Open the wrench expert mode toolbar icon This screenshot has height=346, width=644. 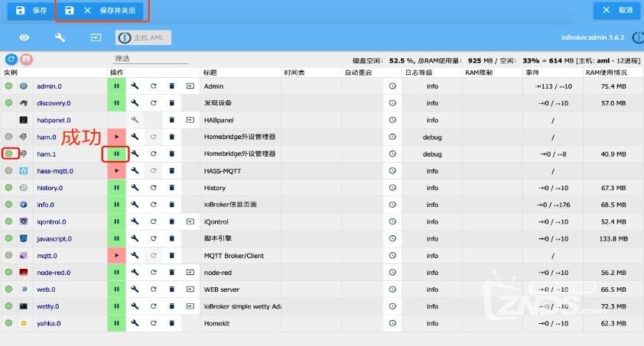tap(60, 37)
